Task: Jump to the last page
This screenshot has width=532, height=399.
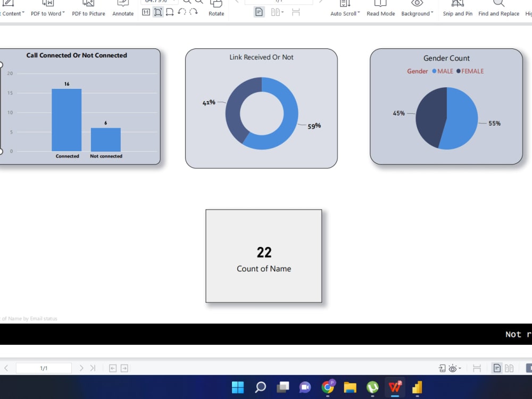Action: coord(93,368)
